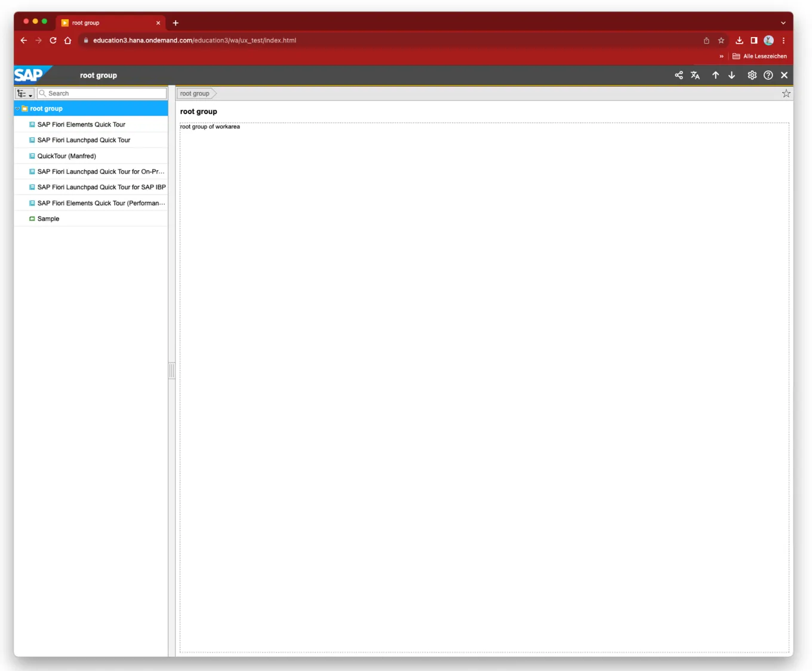Bookmark this page with browser star
Image resolution: width=812 pixels, height=671 pixels.
(721, 41)
